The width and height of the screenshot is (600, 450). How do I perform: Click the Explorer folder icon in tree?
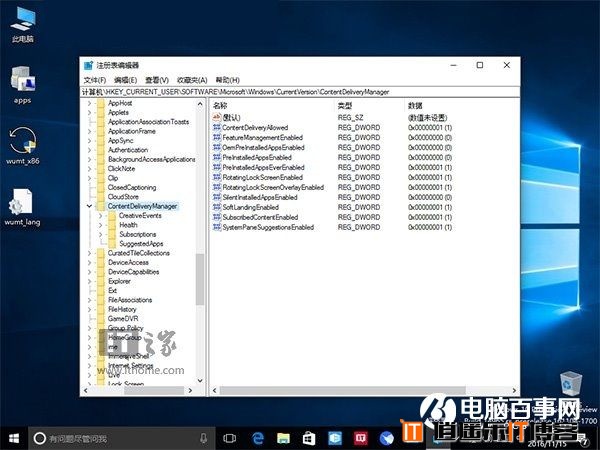[101, 281]
